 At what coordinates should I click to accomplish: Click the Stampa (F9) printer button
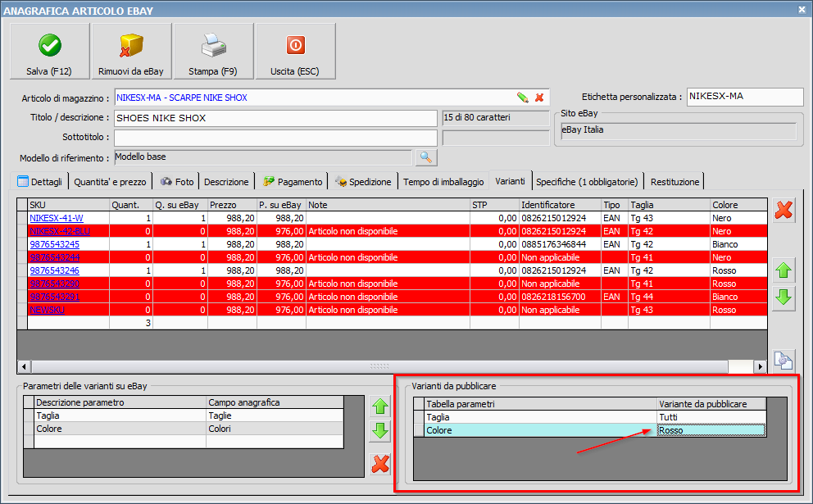tap(213, 52)
